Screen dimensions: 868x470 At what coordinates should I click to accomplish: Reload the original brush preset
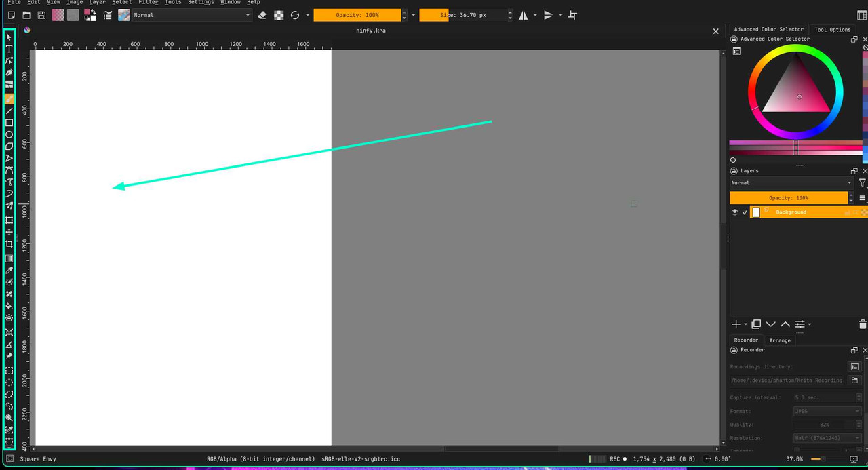pos(295,15)
